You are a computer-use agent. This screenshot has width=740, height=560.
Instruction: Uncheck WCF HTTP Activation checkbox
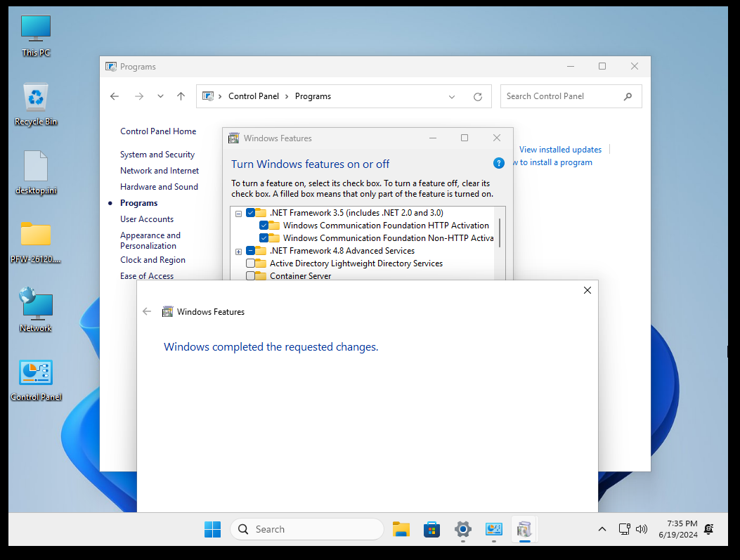(264, 226)
